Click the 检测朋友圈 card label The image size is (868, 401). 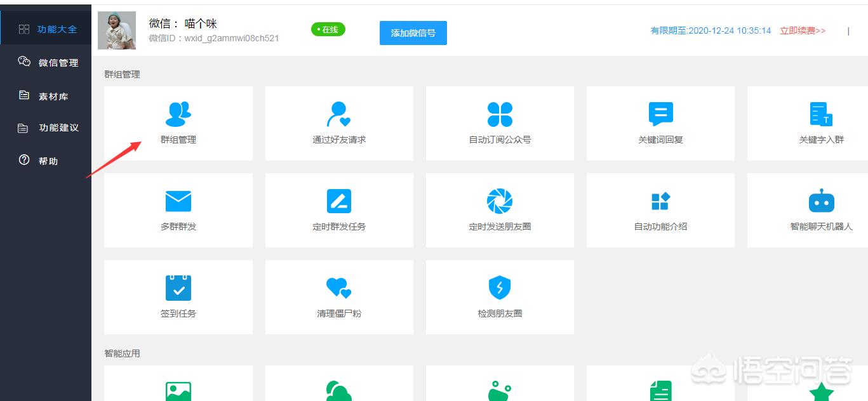(x=500, y=313)
